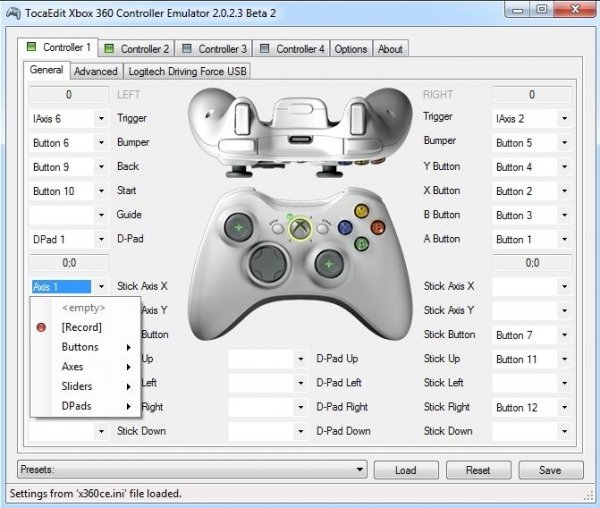Open the left Stick Axis X dropdown arrow
Screen dimensions: 600x508
click(x=101, y=286)
